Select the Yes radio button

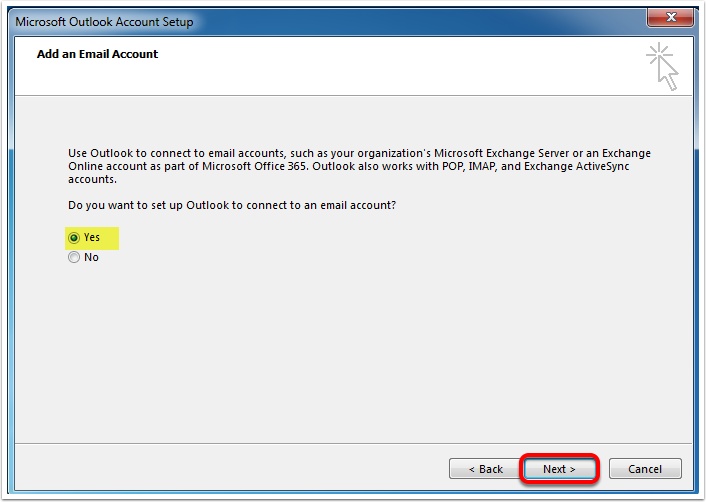click(x=74, y=238)
